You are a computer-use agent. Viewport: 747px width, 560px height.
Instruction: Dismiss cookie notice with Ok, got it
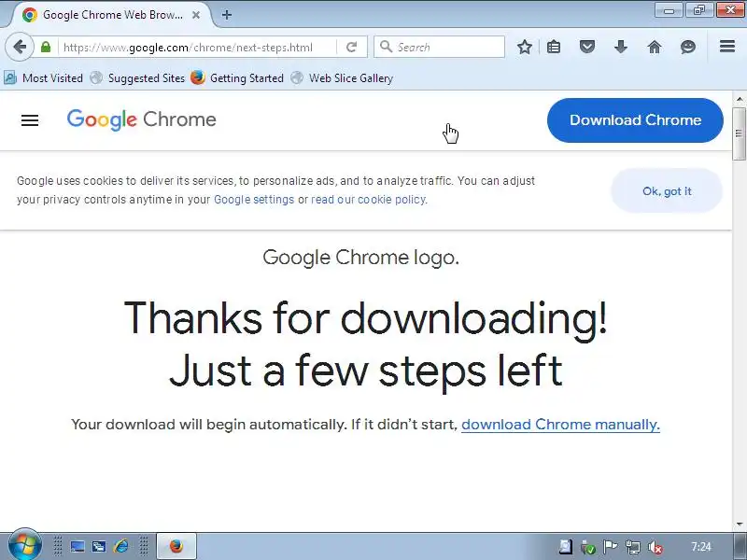(x=667, y=191)
